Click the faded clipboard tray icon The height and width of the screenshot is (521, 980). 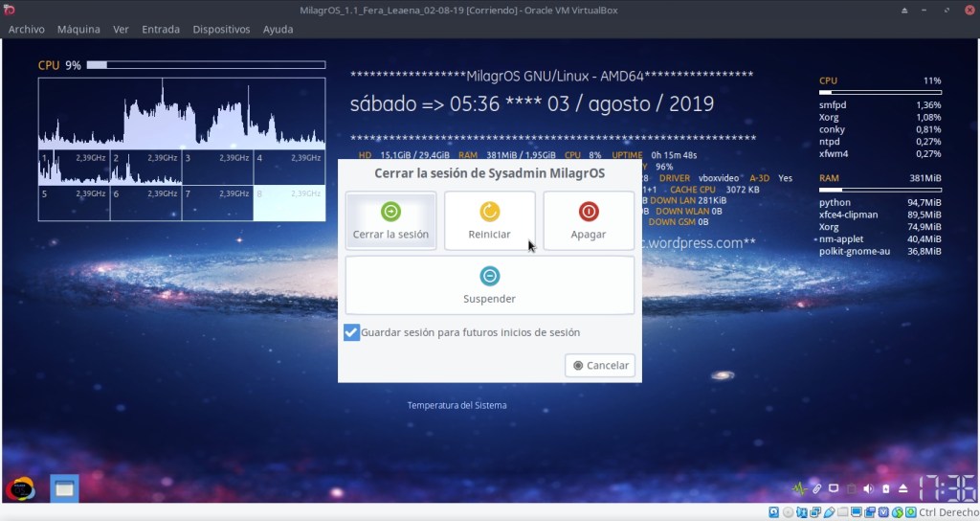[851, 488]
